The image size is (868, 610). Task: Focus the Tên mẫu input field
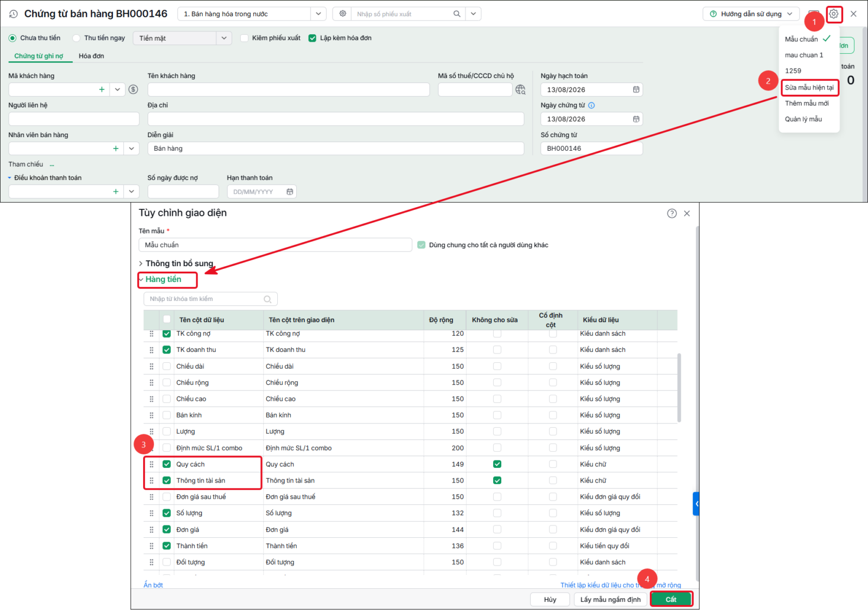tap(275, 245)
